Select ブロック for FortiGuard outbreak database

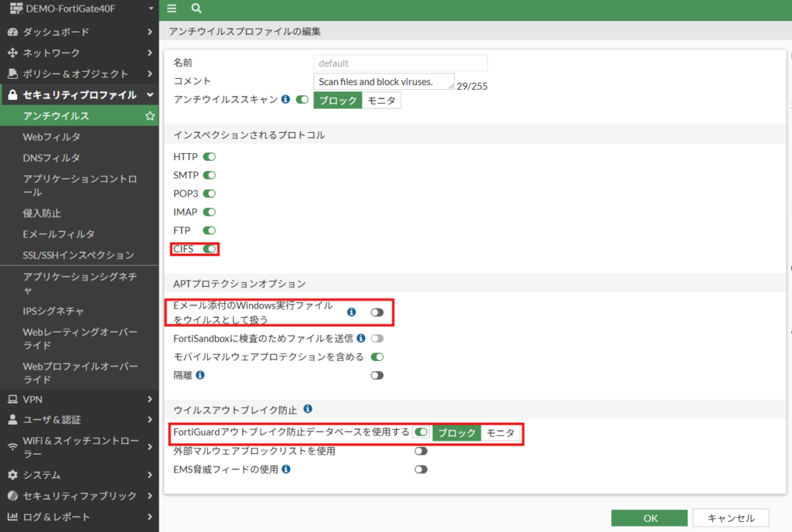tap(456, 432)
